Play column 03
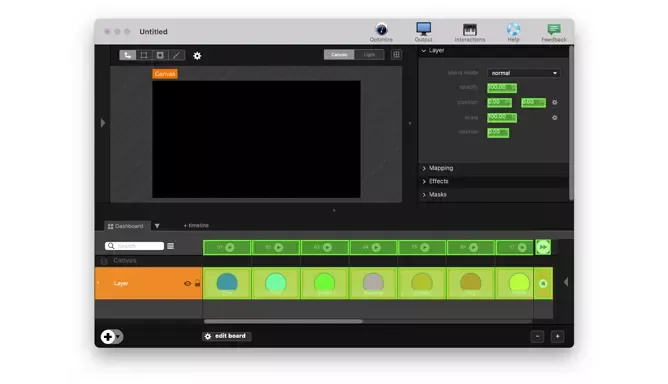The width and height of the screenshot is (668, 384). pos(327,248)
